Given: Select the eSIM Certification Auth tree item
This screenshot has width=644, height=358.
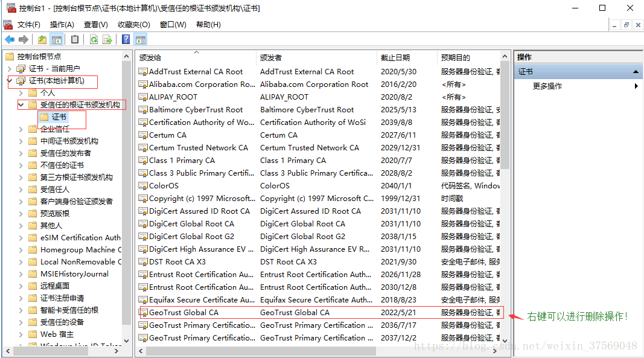Looking at the screenshot, I should pos(80,238).
